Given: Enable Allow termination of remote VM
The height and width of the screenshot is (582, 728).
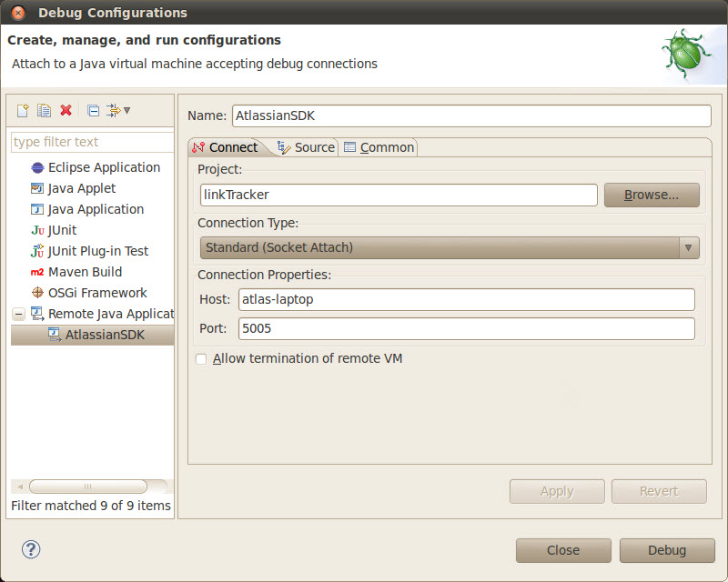Looking at the screenshot, I should click(201, 359).
